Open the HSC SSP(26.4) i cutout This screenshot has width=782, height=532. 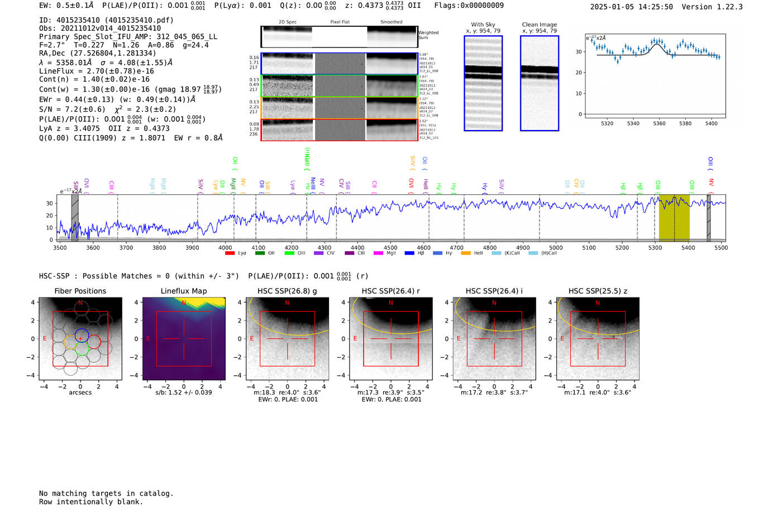pos(494,339)
